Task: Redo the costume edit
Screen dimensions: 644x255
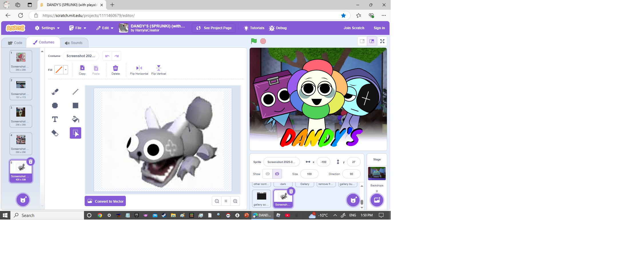Action: (x=117, y=56)
